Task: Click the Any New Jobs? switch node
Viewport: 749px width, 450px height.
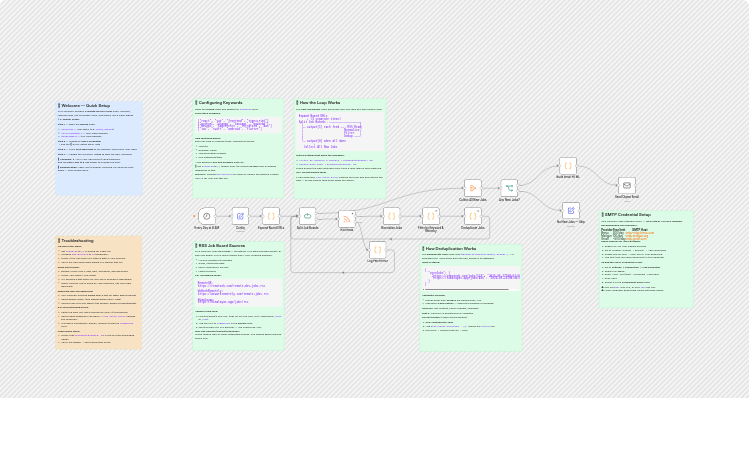Action: coord(509,188)
